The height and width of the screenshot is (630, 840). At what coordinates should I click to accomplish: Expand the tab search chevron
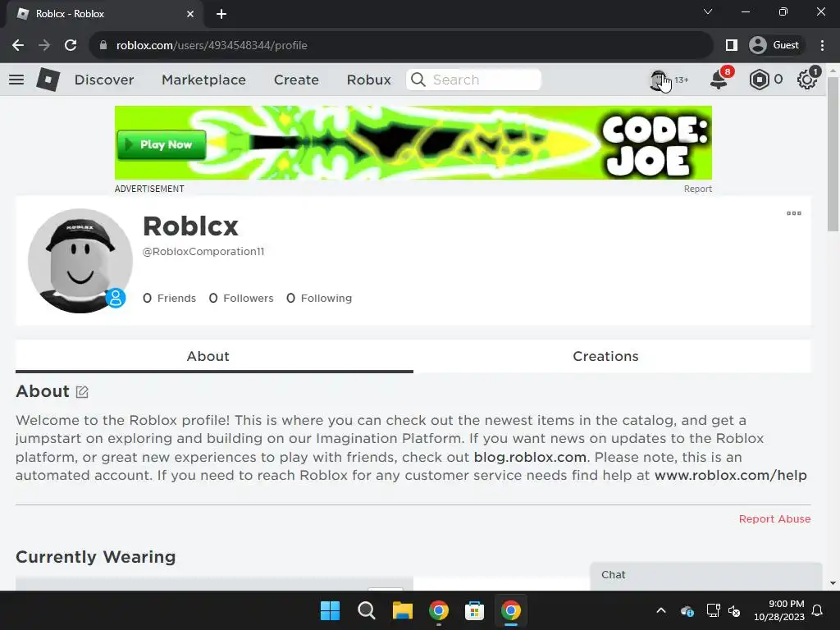click(708, 11)
